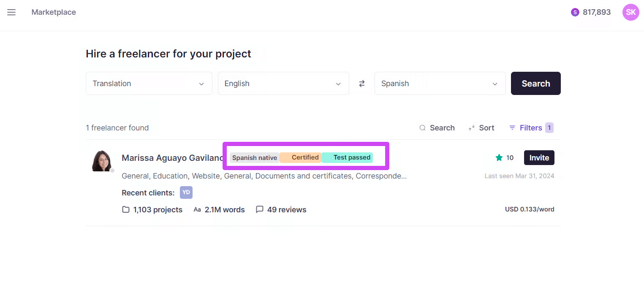Screen dimensions: 644x298
Task: Click the Filters count badge showing 1
Action: 549,128
